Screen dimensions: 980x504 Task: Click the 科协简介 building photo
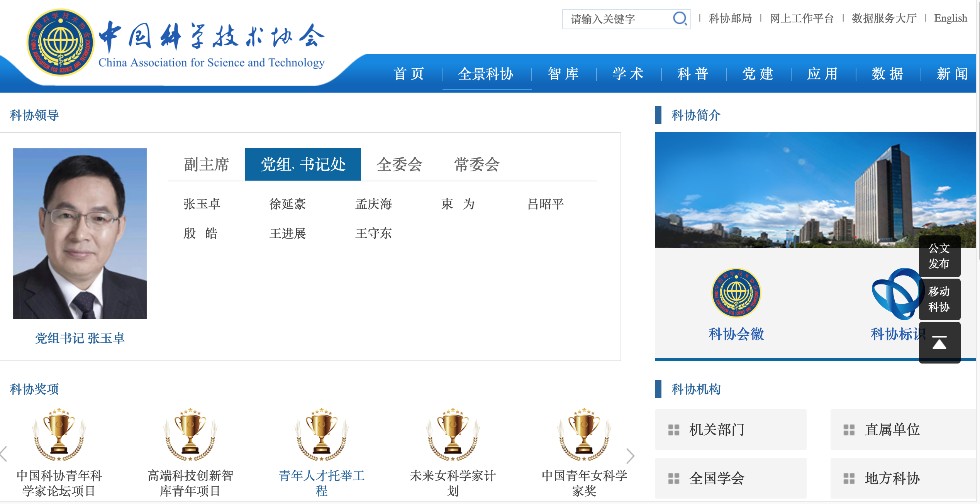pos(816,190)
